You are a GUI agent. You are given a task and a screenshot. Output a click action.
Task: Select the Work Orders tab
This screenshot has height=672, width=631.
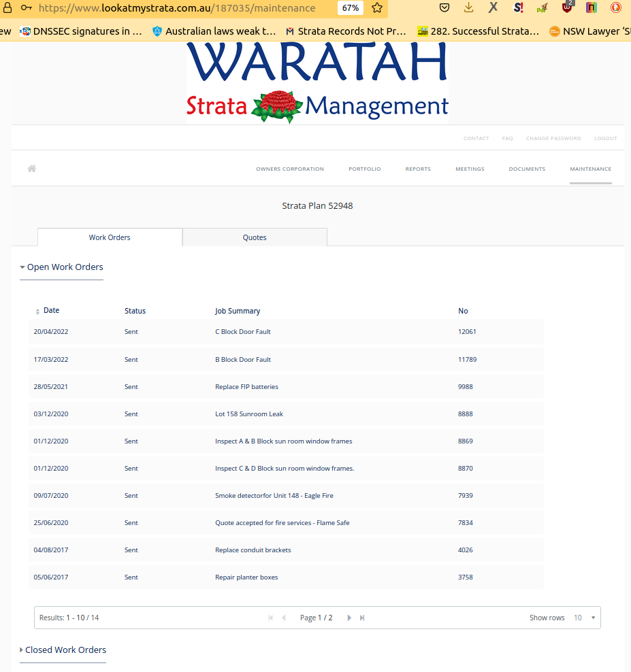click(110, 237)
